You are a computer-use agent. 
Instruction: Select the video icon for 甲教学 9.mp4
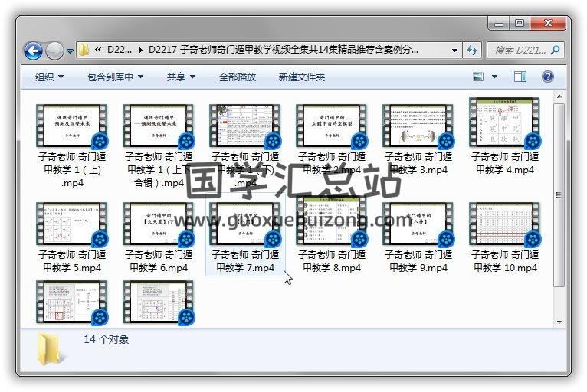(418, 224)
